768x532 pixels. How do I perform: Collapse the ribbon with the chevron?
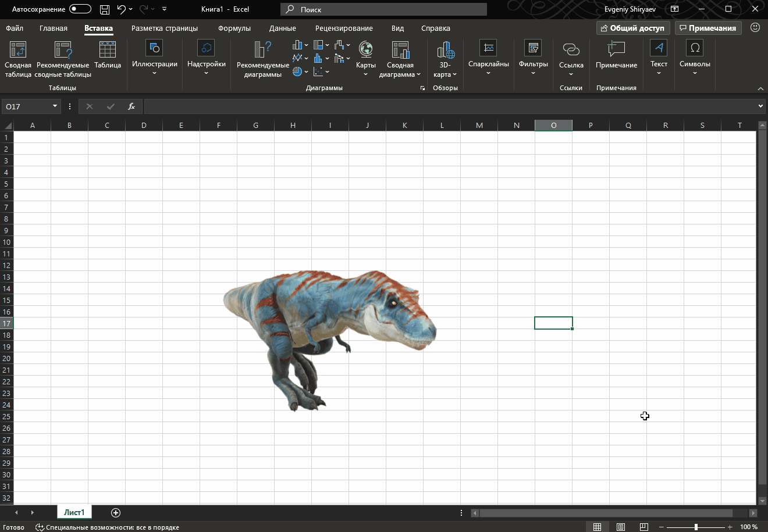(760, 88)
